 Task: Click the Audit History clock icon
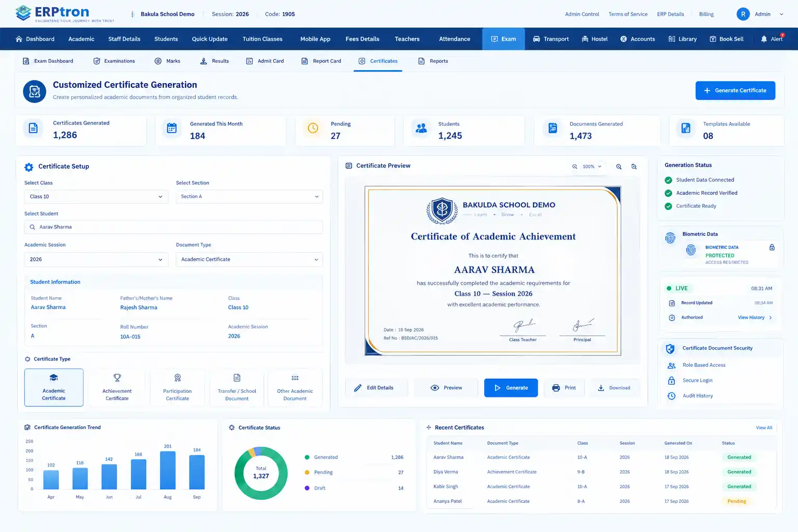(x=671, y=396)
